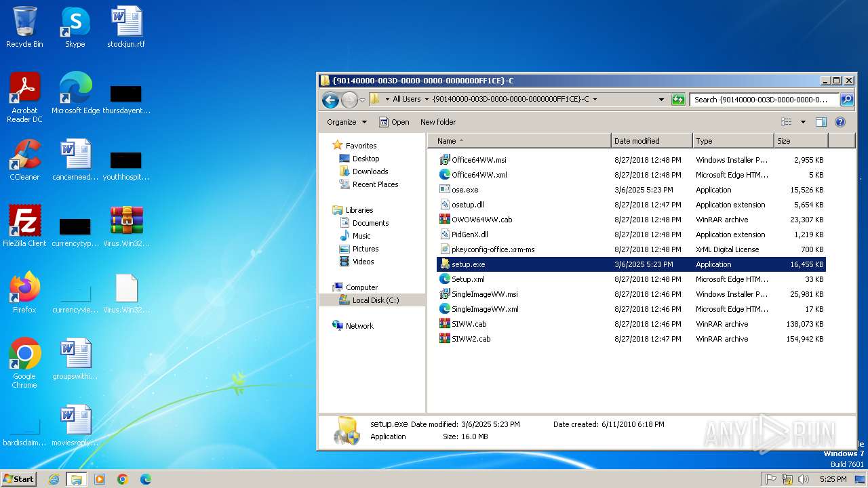Click the Action Center flag tray icon
Image resolution: width=868 pixels, height=488 pixels.
click(770, 479)
